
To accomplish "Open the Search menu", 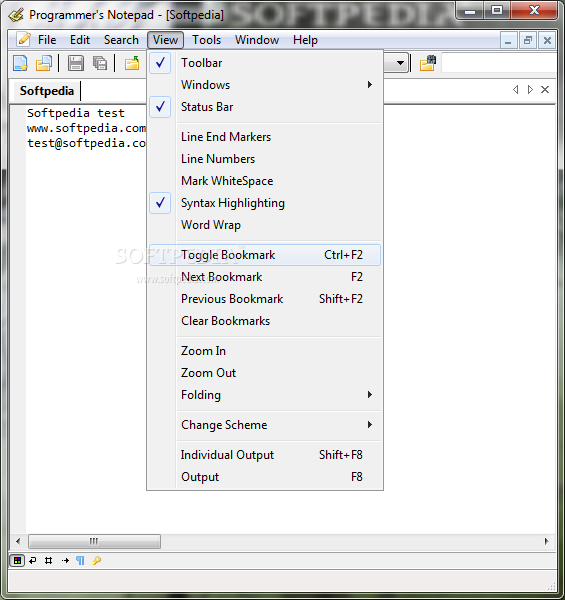I will pos(121,40).
